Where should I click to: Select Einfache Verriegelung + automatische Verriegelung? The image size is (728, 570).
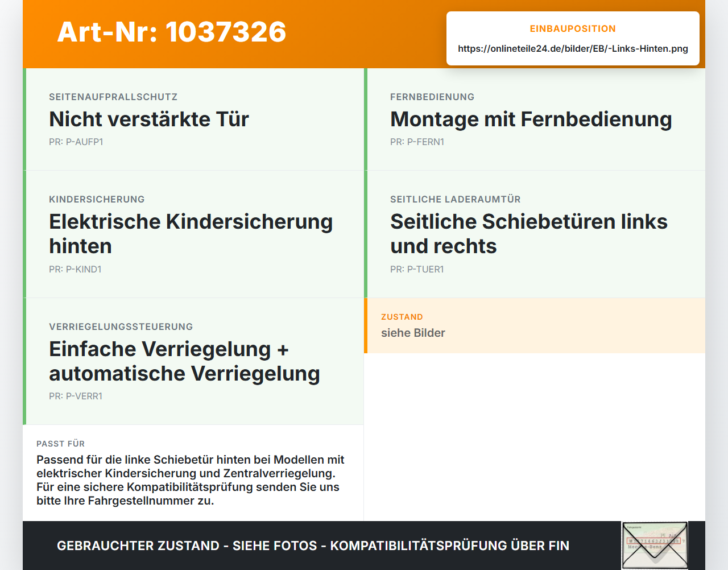184,361
